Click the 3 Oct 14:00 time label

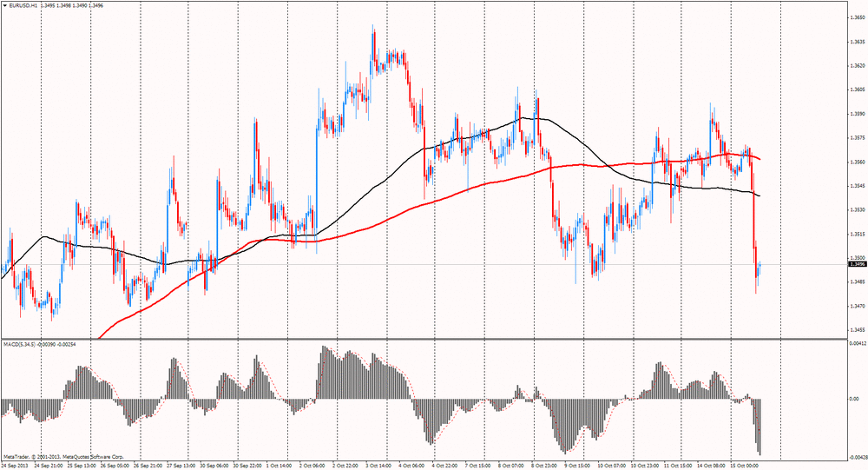[x=380, y=466]
